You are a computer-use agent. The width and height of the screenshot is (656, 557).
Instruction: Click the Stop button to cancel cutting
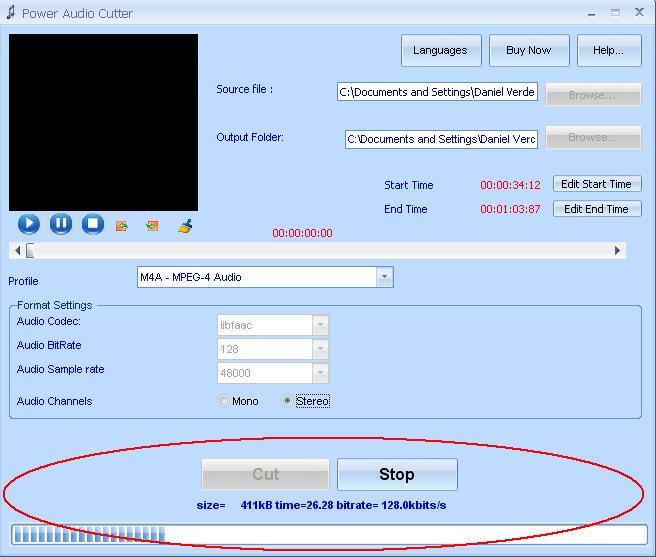pos(397,474)
